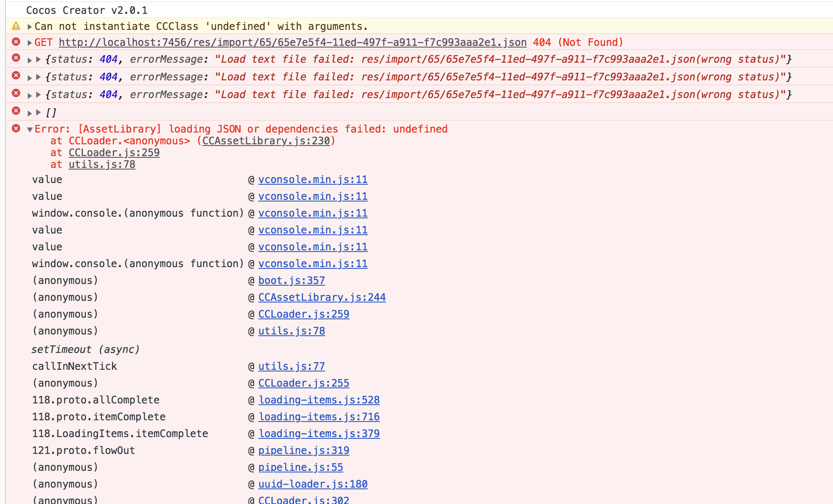Expand the first status 404 object
This screenshot has height=504, width=833.
38,59
